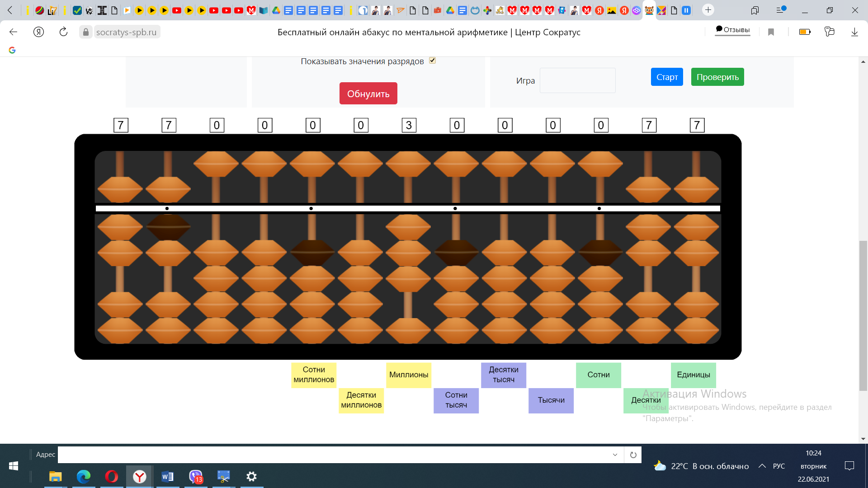Toggle the upper bead in Сотни column

click(600, 164)
